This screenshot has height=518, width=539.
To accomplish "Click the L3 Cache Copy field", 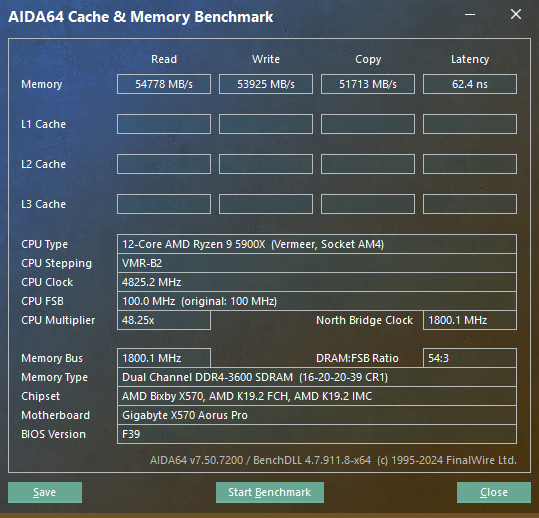I will click(368, 204).
